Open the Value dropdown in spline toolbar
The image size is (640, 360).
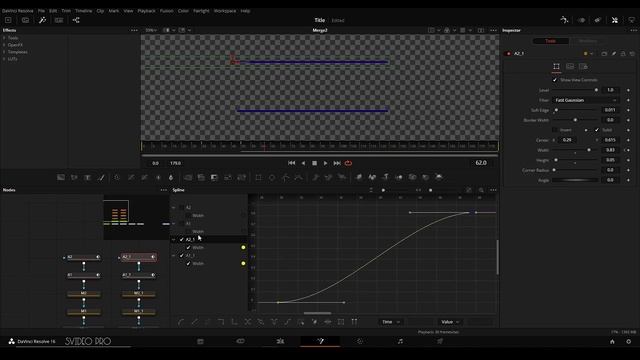450,322
